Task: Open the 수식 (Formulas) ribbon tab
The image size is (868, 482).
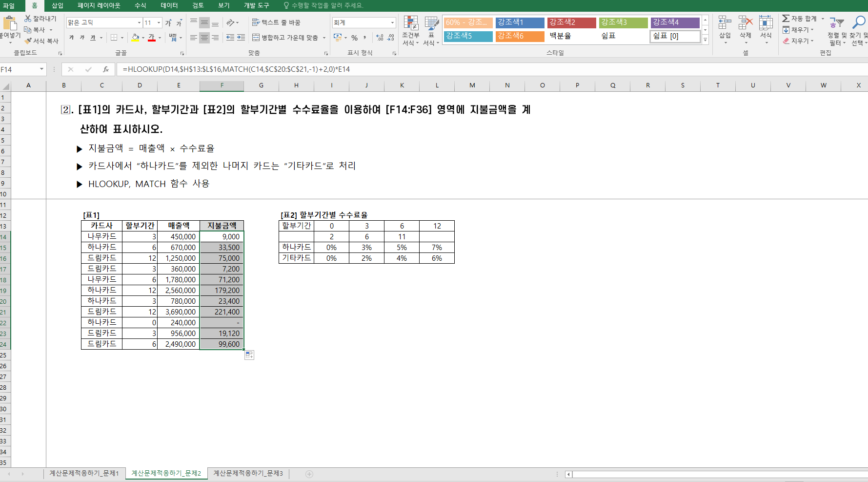Action: 140,5
